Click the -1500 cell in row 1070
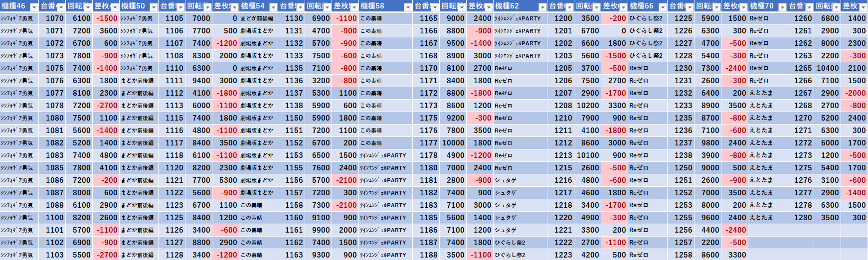This screenshot has height=260, width=868. pos(106,18)
